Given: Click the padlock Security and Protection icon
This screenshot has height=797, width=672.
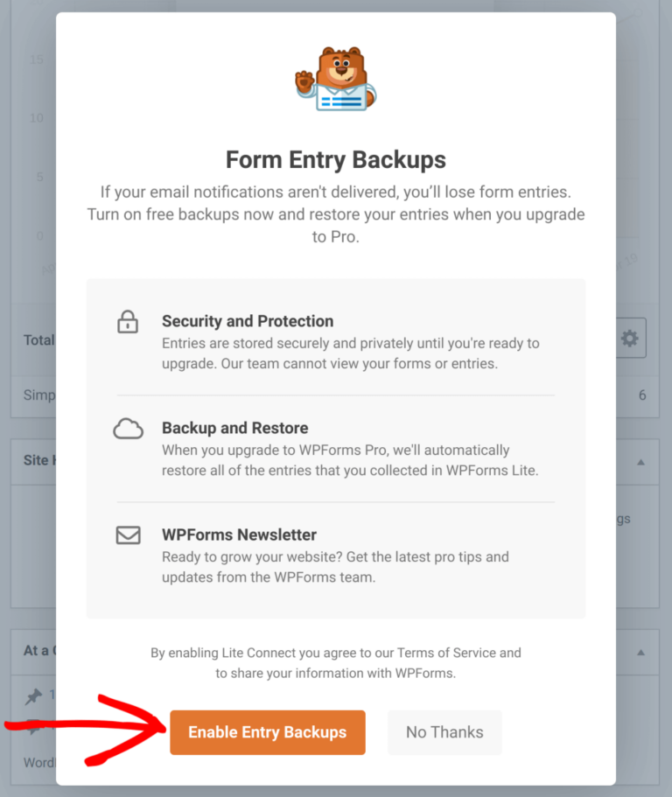Looking at the screenshot, I should [x=128, y=322].
